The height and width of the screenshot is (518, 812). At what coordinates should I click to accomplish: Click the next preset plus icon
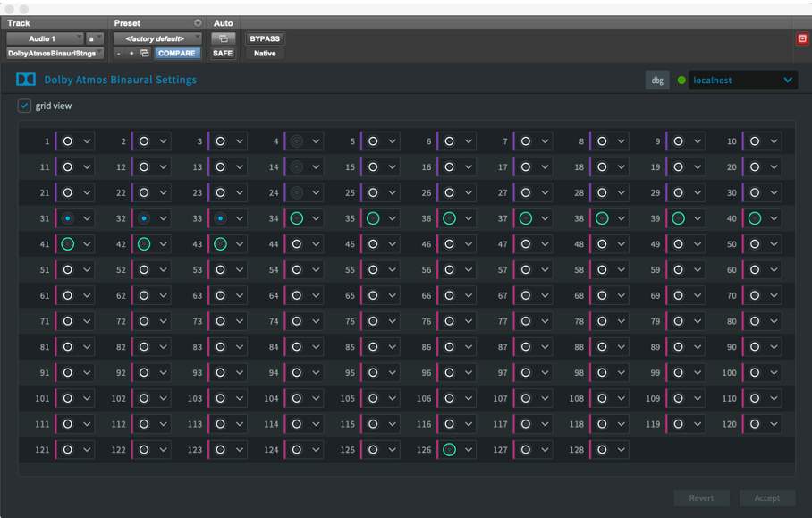tap(131, 54)
